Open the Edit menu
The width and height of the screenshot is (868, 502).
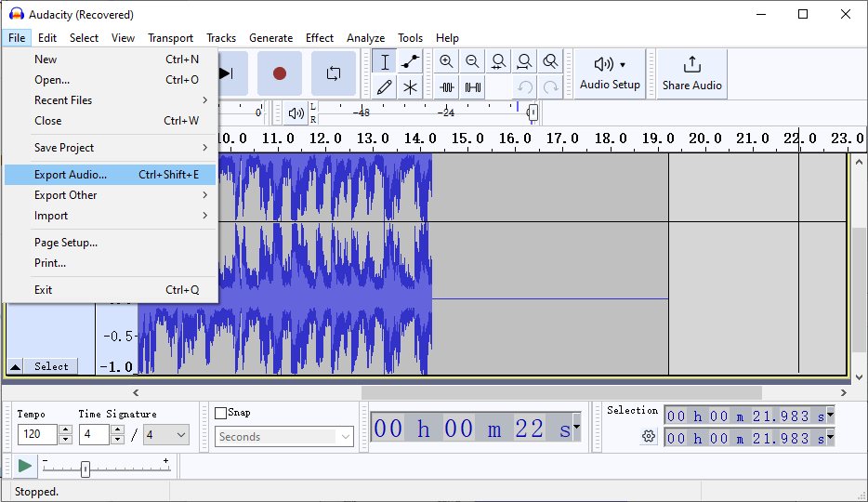(x=47, y=37)
